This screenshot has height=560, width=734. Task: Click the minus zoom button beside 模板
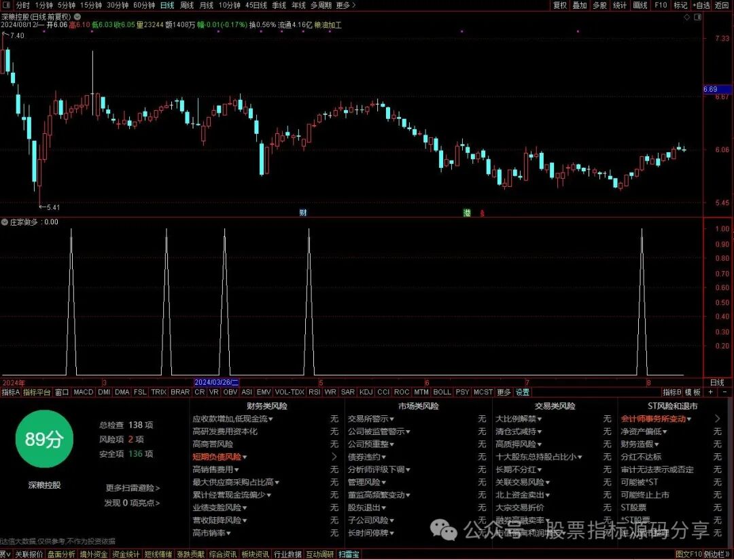pos(724,392)
